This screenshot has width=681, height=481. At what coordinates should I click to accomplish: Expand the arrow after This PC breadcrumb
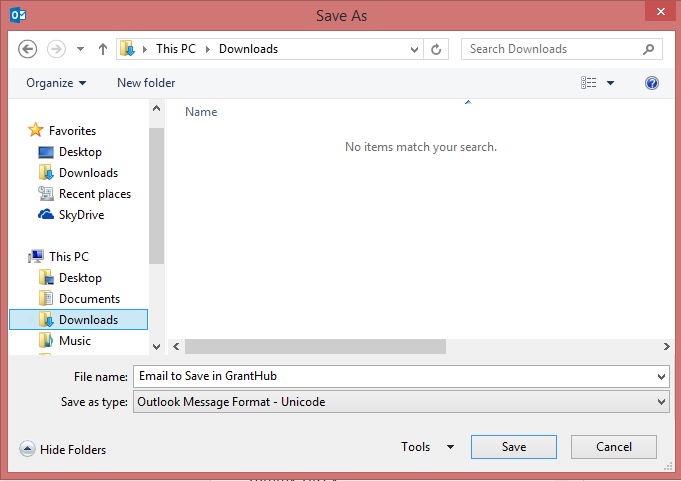[208, 49]
